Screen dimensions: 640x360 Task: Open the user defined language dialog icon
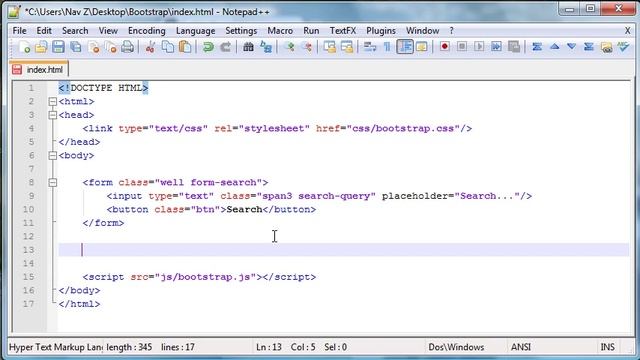pos(422,47)
